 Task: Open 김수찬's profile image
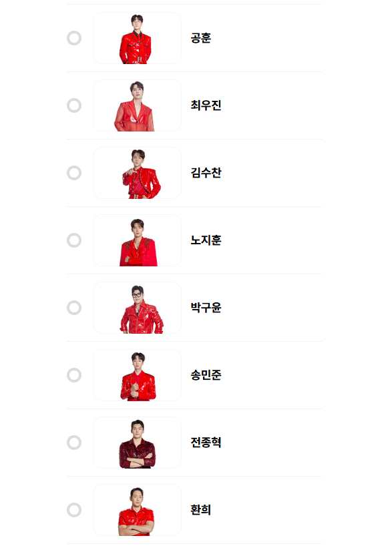(137, 173)
